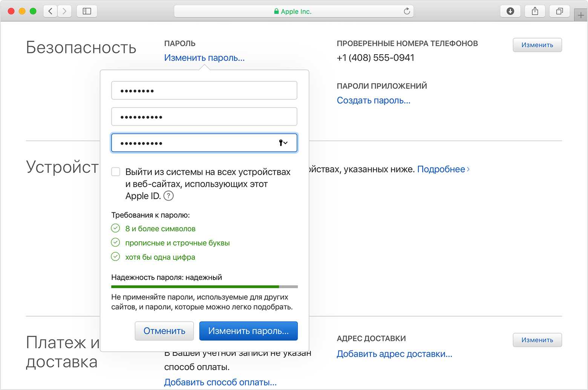Show all tabs overview icon
Screen dimensions: 588x390
point(559,11)
